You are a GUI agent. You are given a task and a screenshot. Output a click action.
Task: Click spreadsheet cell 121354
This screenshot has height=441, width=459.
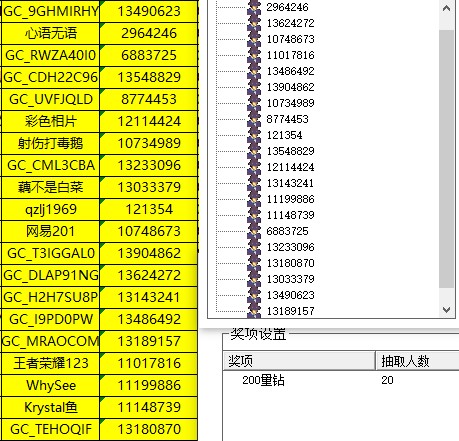(x=149, y=209)
